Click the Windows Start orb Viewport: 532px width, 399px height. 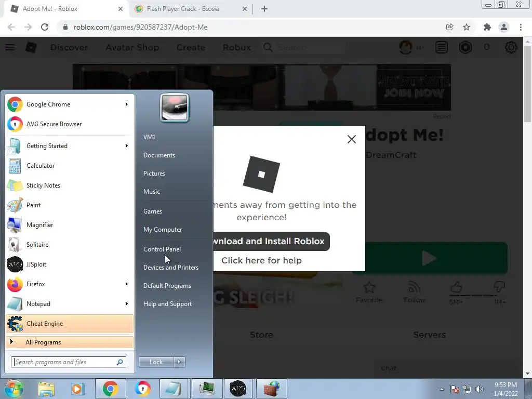[x=14, y=389]
